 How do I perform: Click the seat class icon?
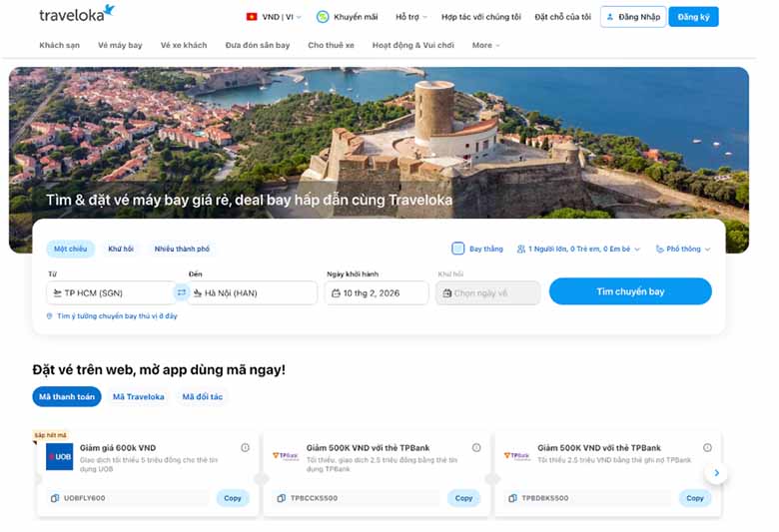(660, 249)
